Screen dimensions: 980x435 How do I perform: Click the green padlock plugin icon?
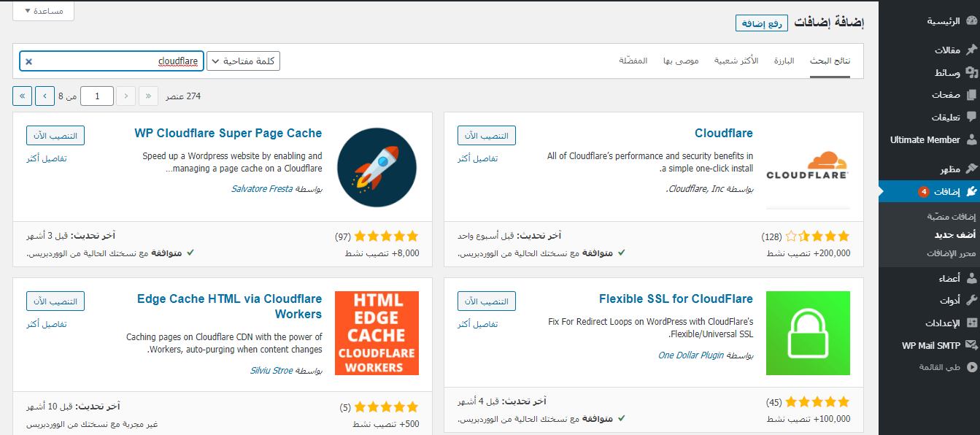[x=808, y=333]
